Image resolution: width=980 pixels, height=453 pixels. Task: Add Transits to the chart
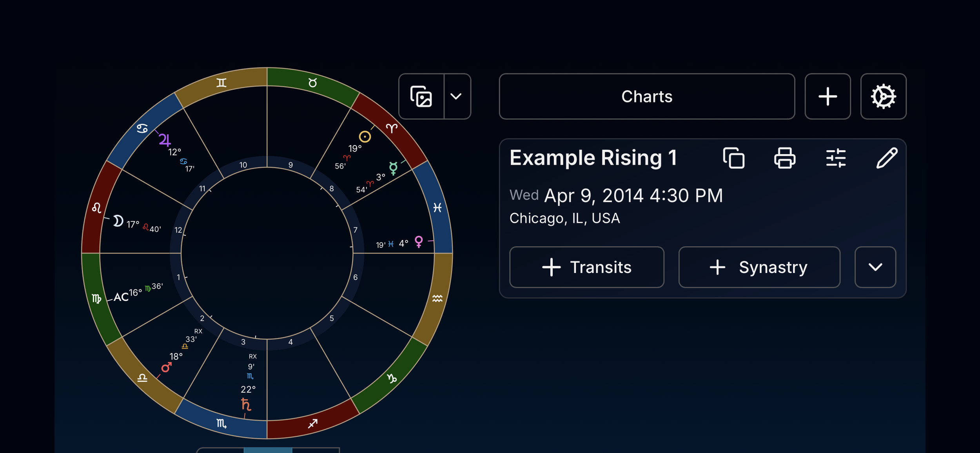coord(587,267)
